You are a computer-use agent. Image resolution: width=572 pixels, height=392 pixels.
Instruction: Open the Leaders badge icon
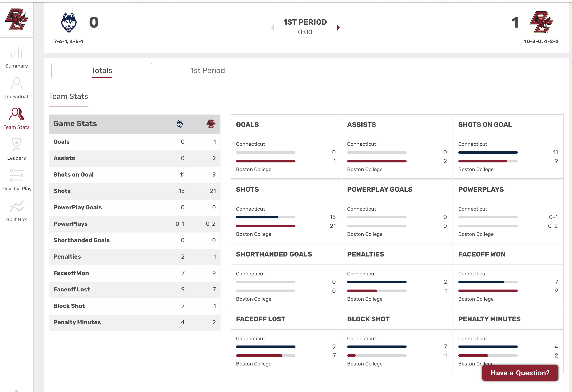(x=16, y=145)
